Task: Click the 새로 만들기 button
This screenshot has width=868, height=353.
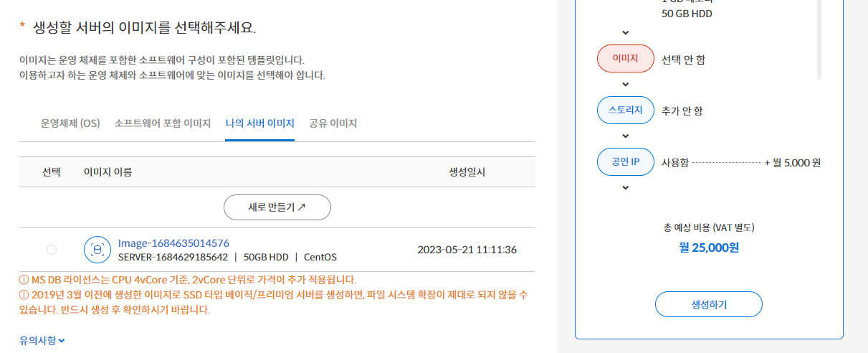Action: coord(277,207)
